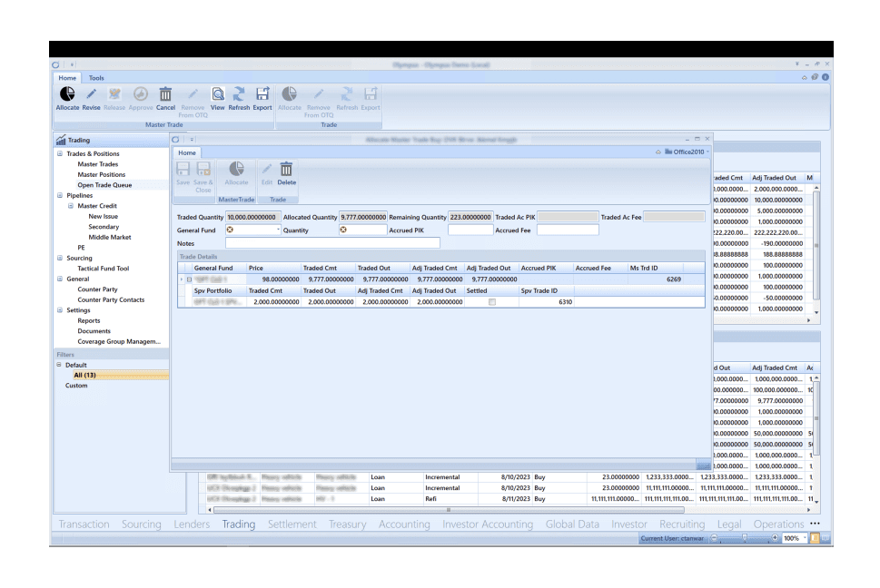
Task: Collapse the Sourcing tree node
Action: point(60,258)
